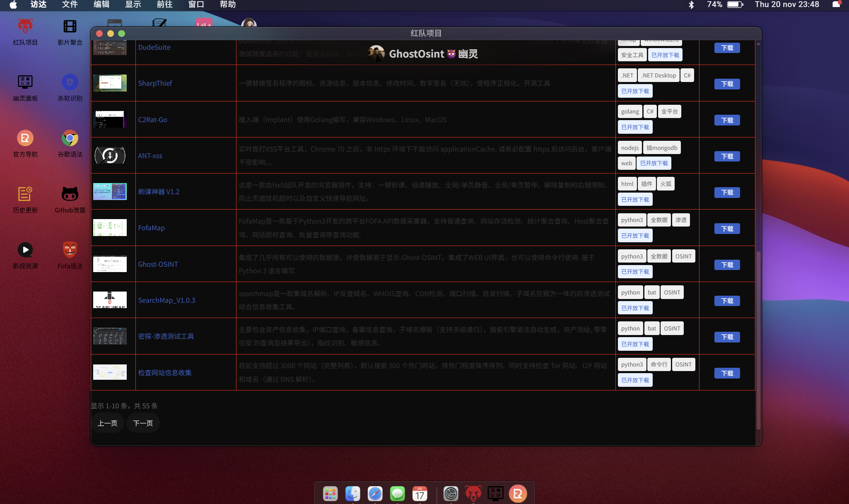849x504 pixels.
Task: Open the FofaMap project link
Action: coord(151,228)
